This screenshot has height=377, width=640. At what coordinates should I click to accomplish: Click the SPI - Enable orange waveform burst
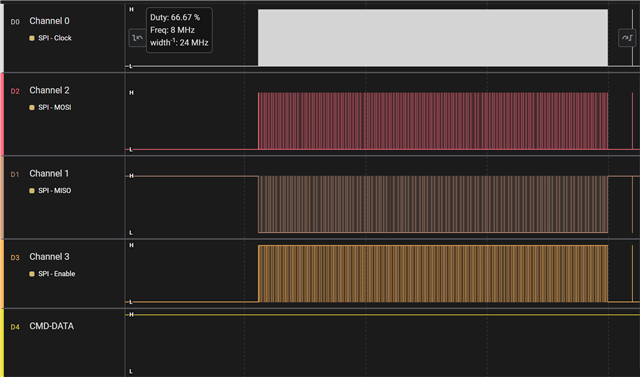pos(433,273)
